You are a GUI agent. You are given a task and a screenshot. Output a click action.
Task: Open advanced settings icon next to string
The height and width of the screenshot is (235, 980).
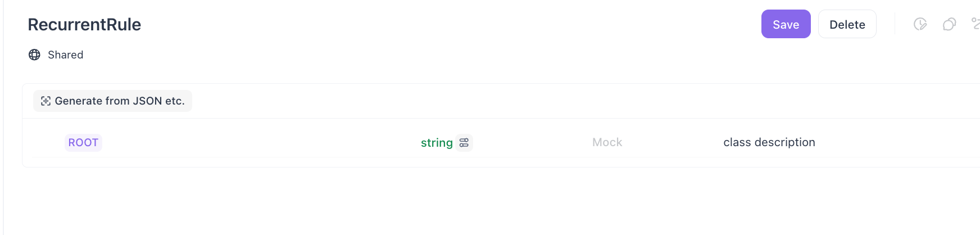click(464, 143)
